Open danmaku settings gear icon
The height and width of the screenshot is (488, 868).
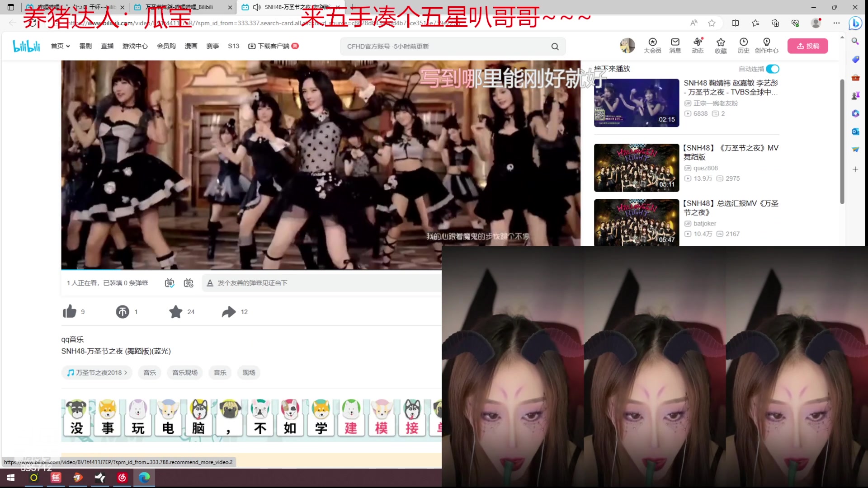(189, 283)
